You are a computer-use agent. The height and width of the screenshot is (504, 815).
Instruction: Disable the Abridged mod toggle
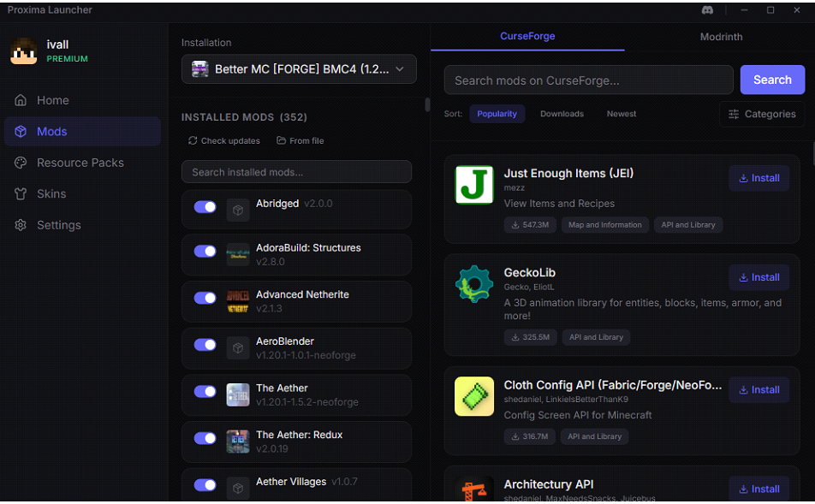(x=205, y=207)
